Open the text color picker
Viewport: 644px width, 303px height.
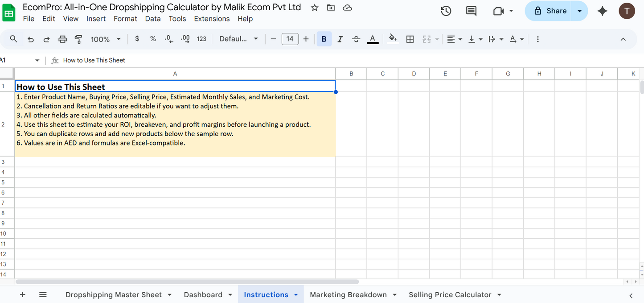coord(373,39)
